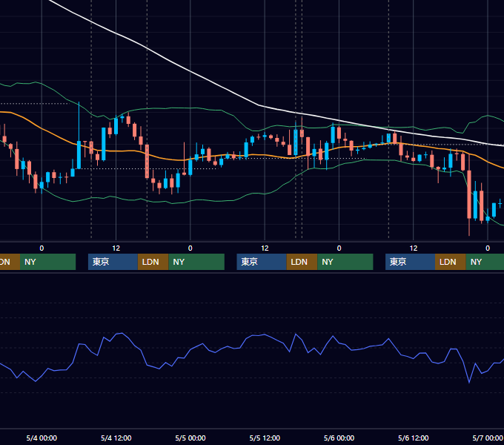Select the LDN session block on 5/6
504x445 pixels.
tap(451, 262)
